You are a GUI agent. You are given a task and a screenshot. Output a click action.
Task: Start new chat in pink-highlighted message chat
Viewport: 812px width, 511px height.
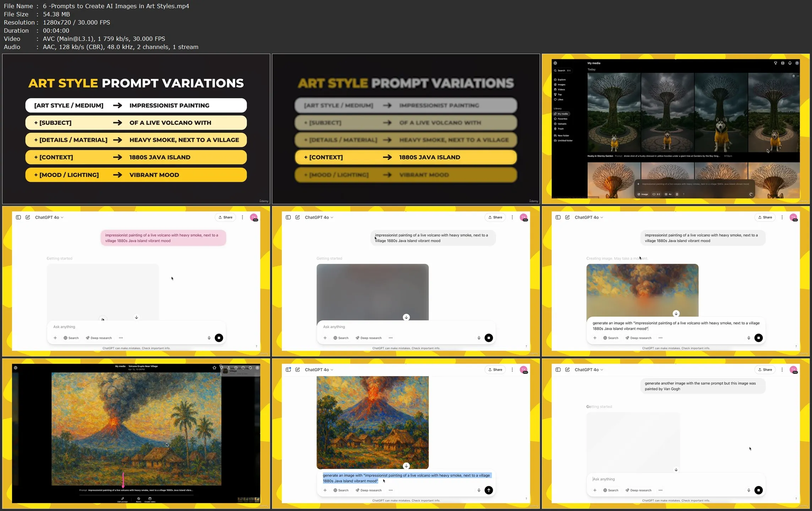tap(28, 217)
